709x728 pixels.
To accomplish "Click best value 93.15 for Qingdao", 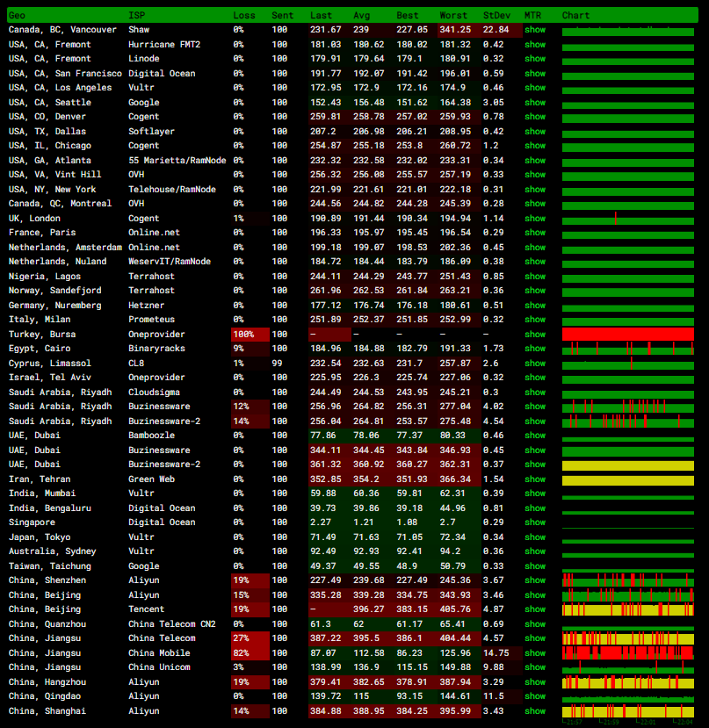I will tap(409, 696).
